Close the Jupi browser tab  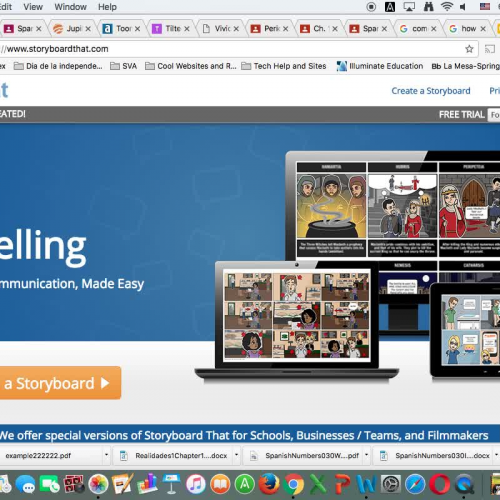coord(88,29)
